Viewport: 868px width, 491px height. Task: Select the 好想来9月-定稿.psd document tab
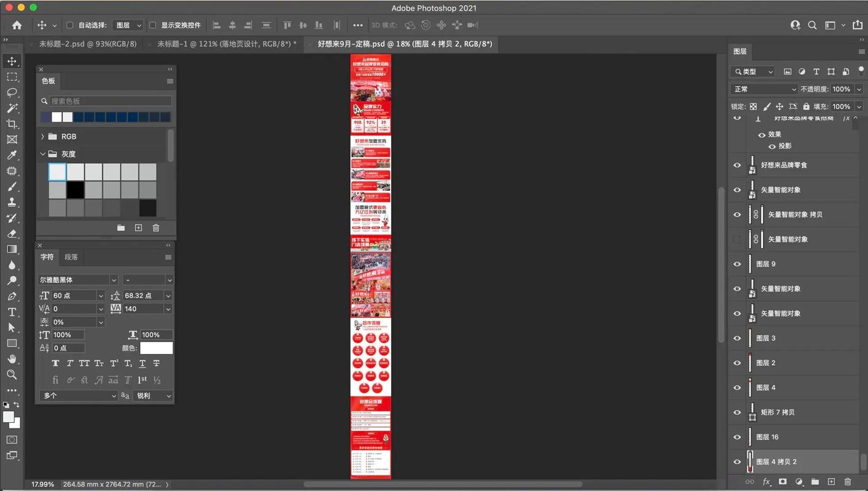tap(405, 44)
